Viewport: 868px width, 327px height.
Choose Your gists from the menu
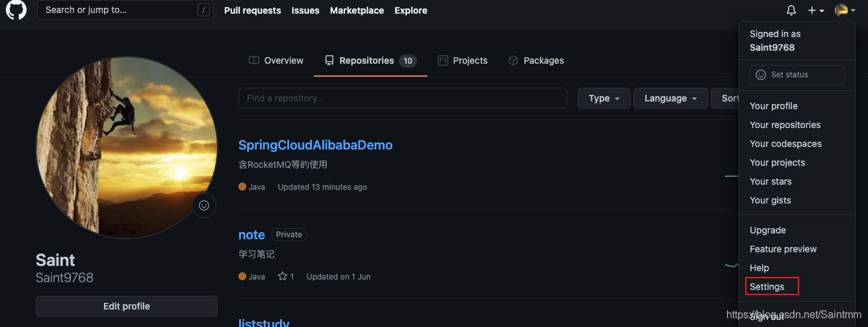tap(770, 200)
